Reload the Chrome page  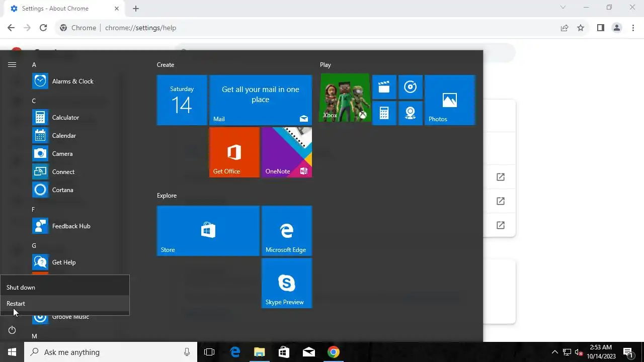tap(43, 28)
